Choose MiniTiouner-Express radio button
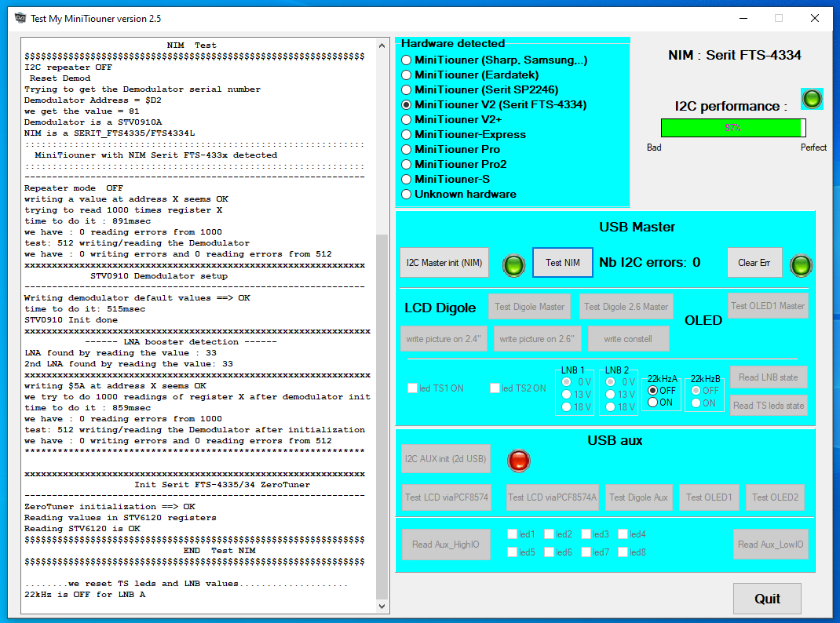The width and height of the screenshot is (840, 623). [x=406, y=134]
